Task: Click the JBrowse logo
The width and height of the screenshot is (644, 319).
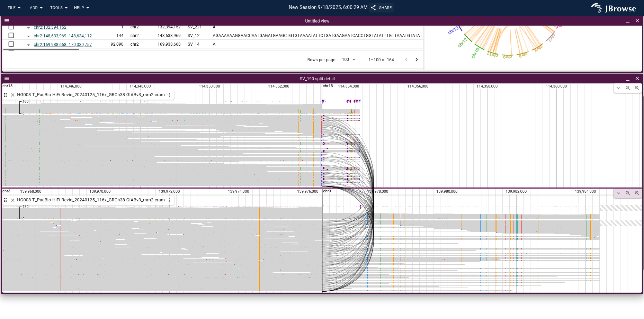Action: coord(614,8)
